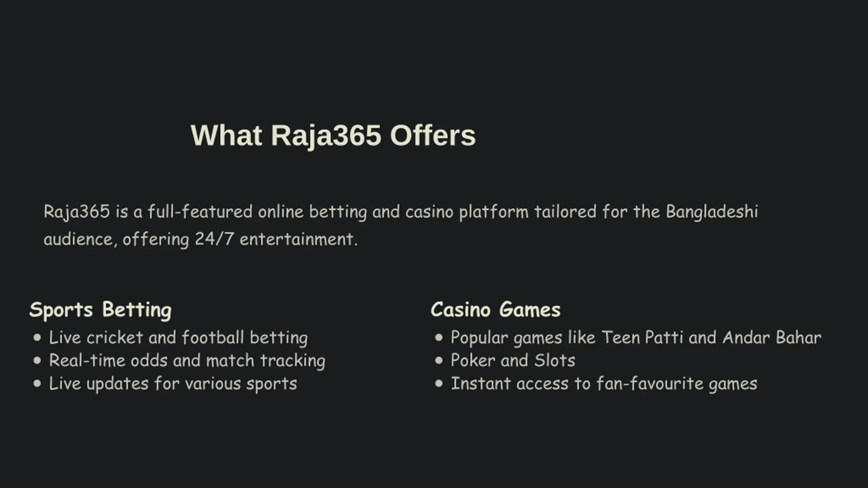This screenshot has height=488, width=868.
Task: Click the Casino Games heading
Action: tap(495, 310)
